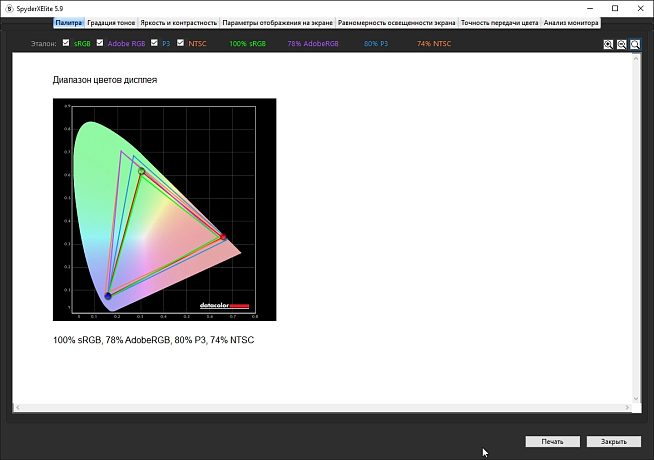This screenshot has width=654, height=460.
Task: Select the Параметры отображения на экране tab
Action: (x=277, y=22)
